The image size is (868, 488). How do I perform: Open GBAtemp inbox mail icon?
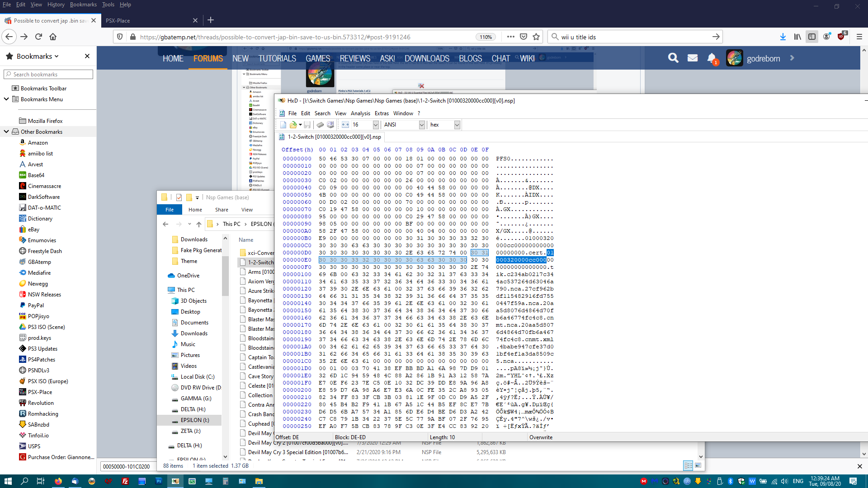click(x=693, y=58)
